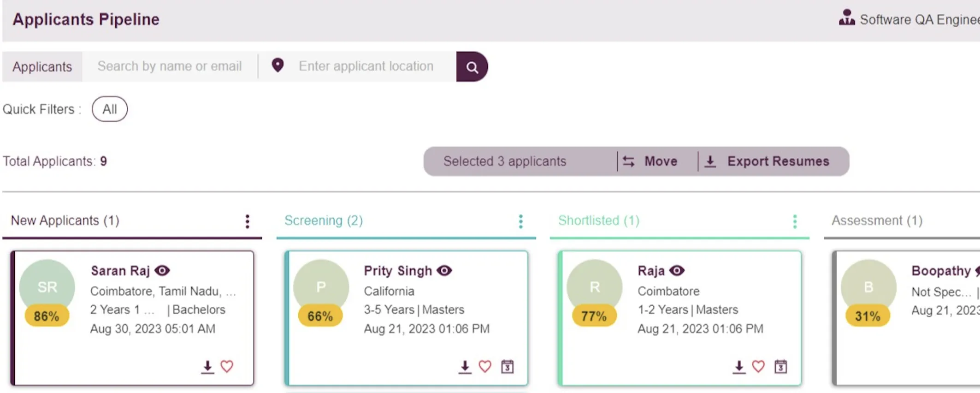Click the P avatar on Prity Singh's card
Image resolution: width=980 pixels, height=393 pixels.
click(x=321, y=287)
